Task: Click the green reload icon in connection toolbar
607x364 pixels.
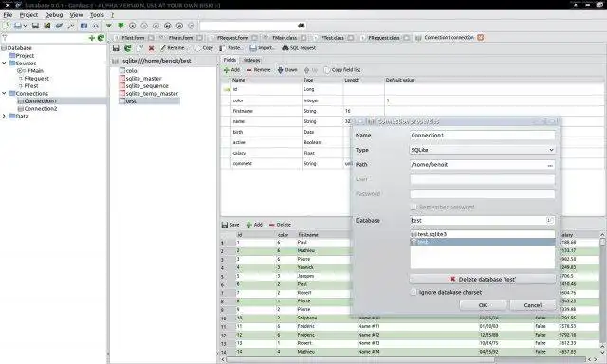Action: 127,48
